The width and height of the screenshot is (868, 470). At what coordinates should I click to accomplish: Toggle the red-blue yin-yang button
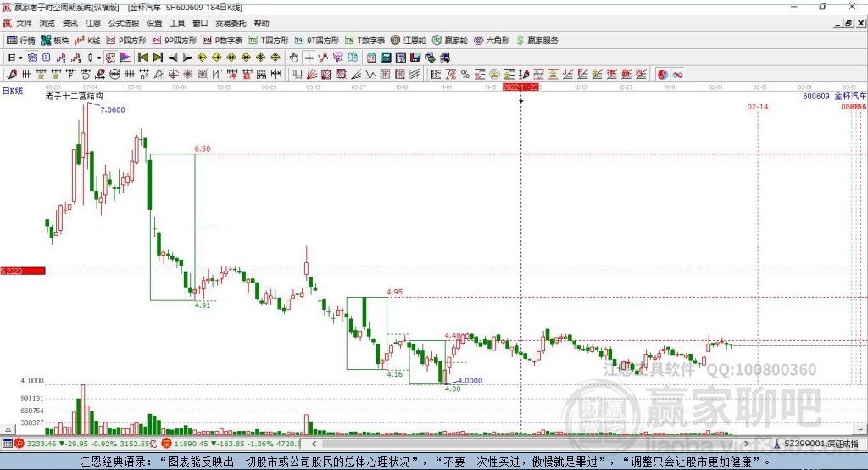click(663, 75)
